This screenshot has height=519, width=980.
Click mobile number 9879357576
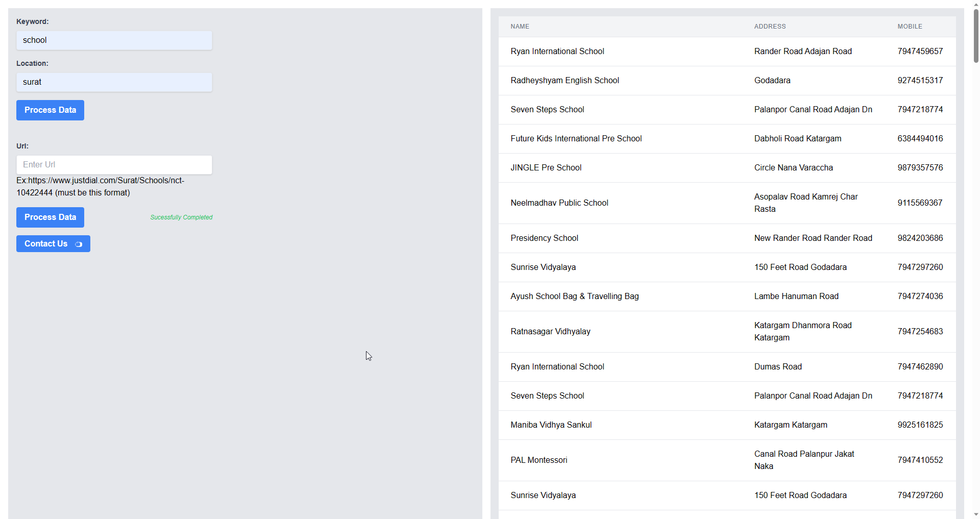click(920, 168)
